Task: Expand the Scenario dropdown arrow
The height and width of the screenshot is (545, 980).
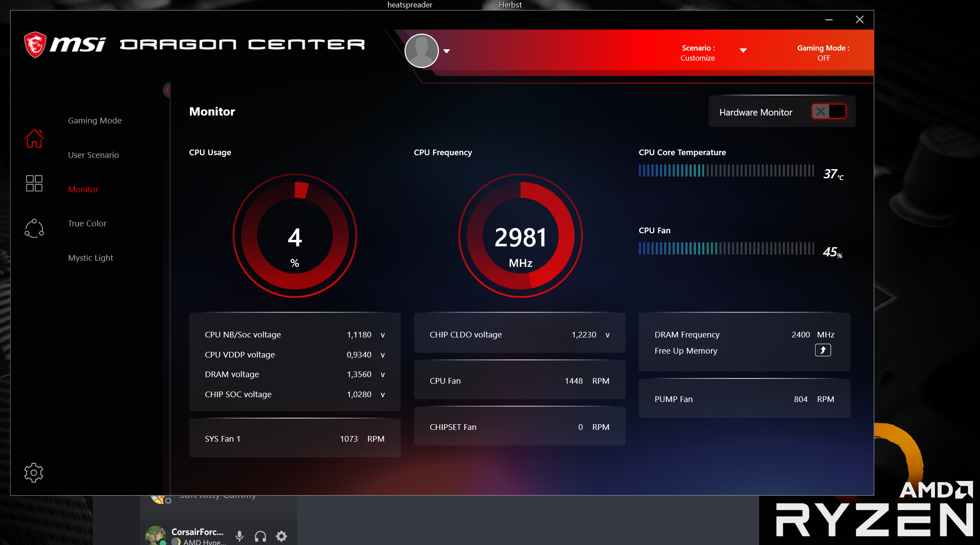Action: [743, 51]
